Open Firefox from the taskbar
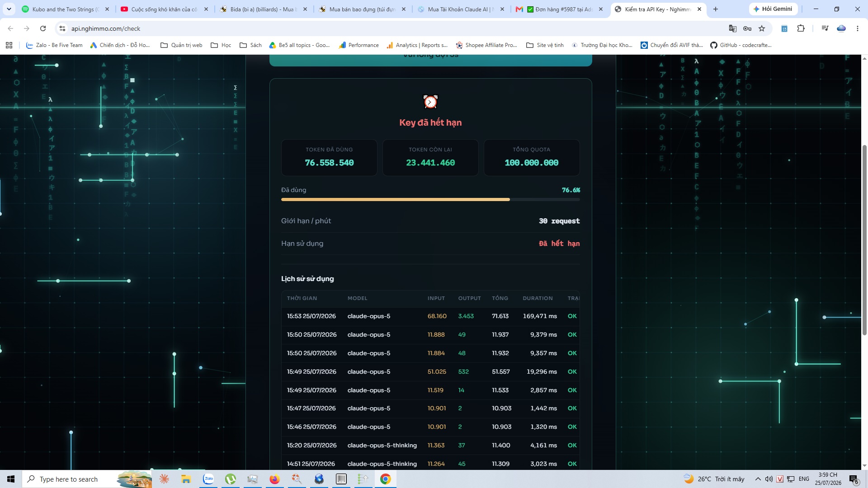The image size is (868, 488). pos(274,479)
